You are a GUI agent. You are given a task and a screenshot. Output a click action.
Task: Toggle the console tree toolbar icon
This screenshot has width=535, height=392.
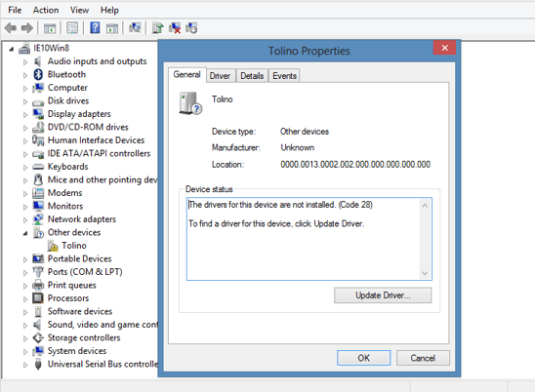(50, 28)
